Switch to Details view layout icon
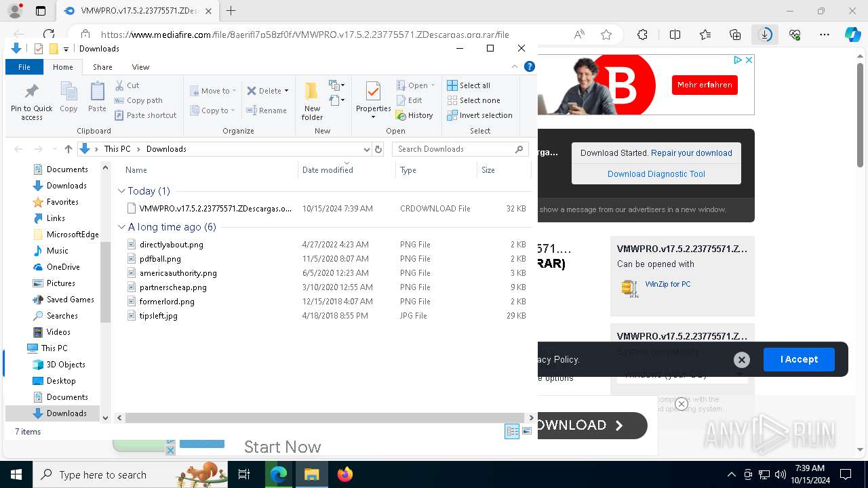The height and width of the screenshot is (488, 868). click(x=512, y=431)
